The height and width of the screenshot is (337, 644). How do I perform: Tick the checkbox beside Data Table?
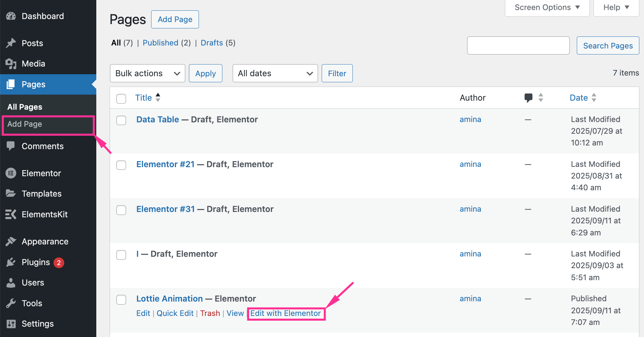121,120
